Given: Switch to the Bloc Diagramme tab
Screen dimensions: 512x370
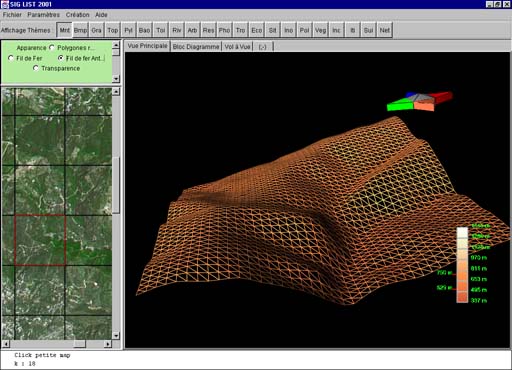Looking at the screenshot, I should [x=196, y=47].
